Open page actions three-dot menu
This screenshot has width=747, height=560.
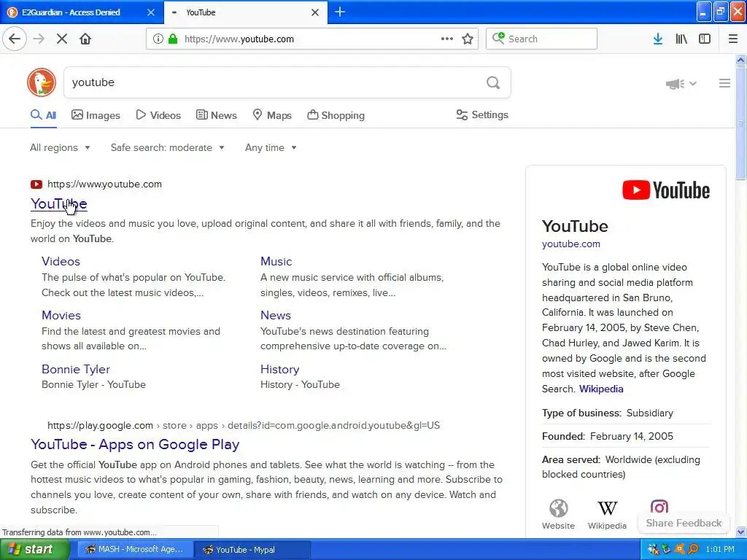pos(447,39)
